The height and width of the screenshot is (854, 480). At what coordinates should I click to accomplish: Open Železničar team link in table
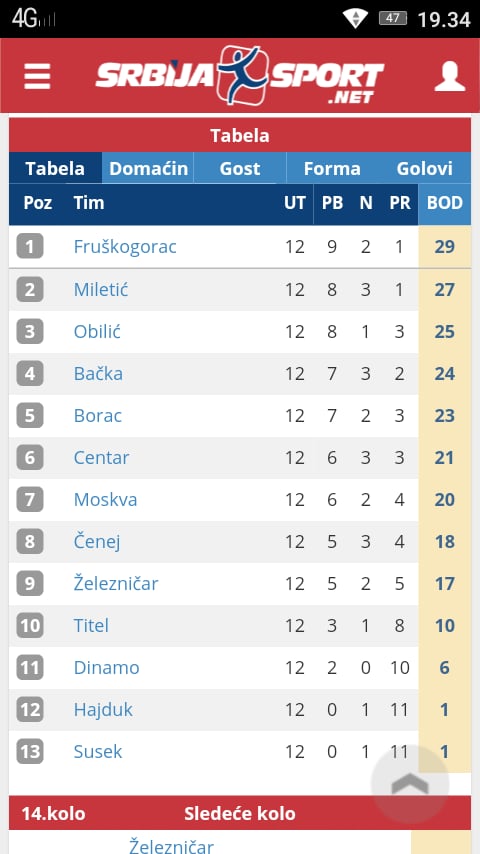click(116, 583)
